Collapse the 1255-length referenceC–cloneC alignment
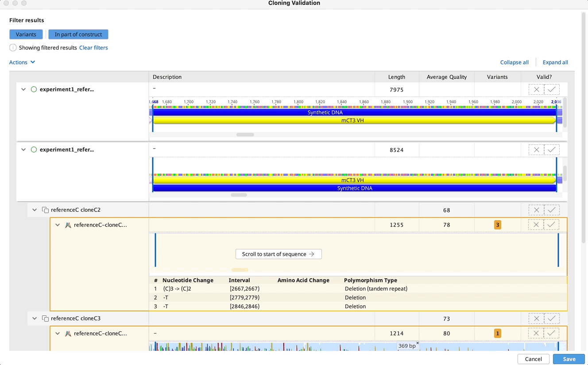The width and height of the screenshot is (588, 365). [x=58, y=225]
